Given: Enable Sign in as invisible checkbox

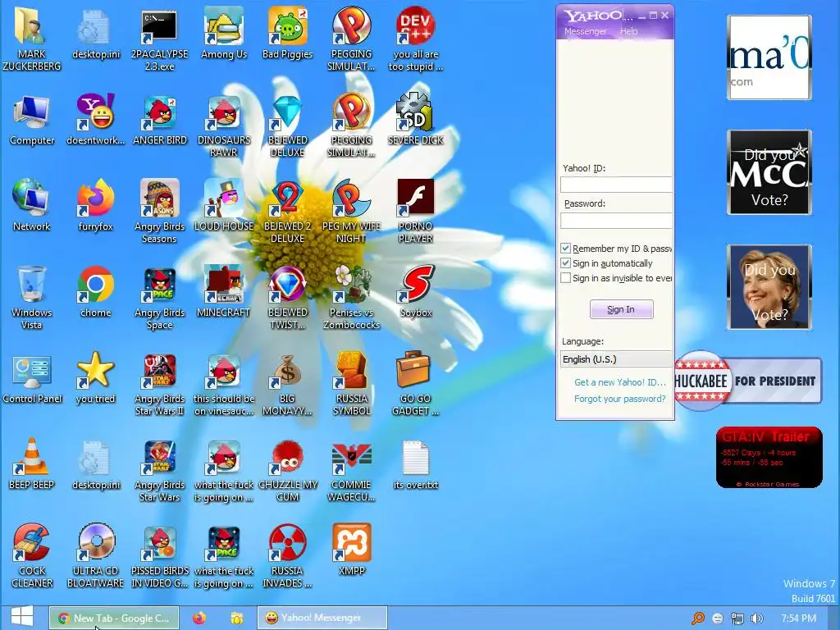Looking at the screenshot, I should pyautogui.click(x=566, y=278).
